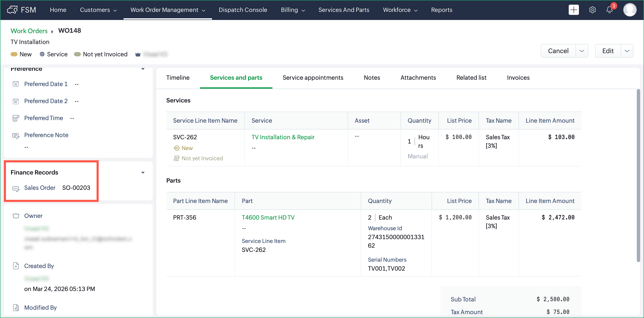
Task: Open the T4600 Smart HD TV link
Action: [x=268, y=218]
